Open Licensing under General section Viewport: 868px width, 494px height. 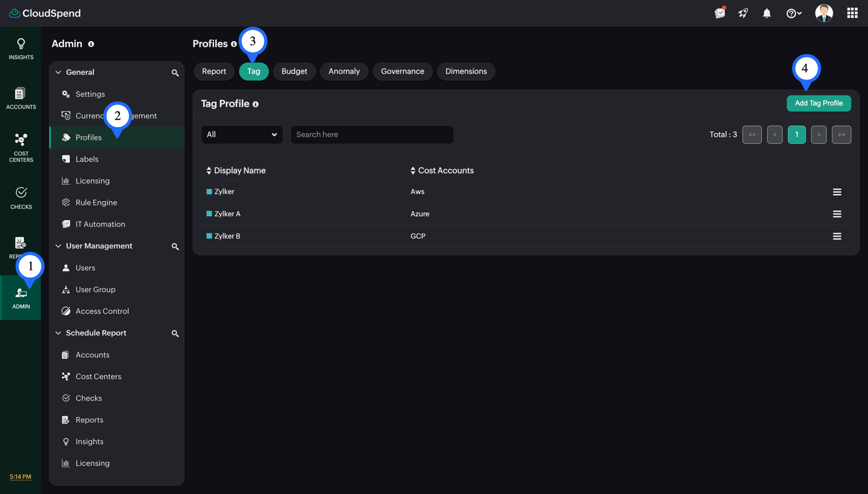point(117,181)
